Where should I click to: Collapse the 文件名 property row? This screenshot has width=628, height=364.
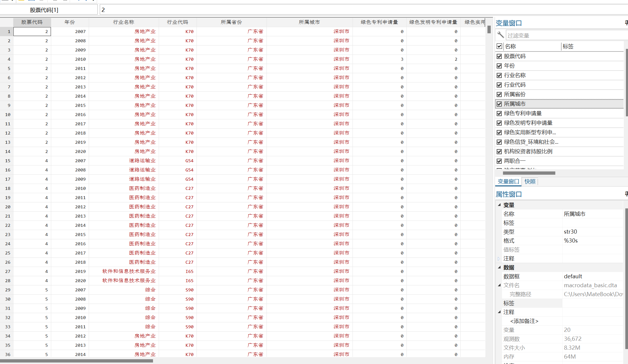pyautogui.click(x=499, y=285)
